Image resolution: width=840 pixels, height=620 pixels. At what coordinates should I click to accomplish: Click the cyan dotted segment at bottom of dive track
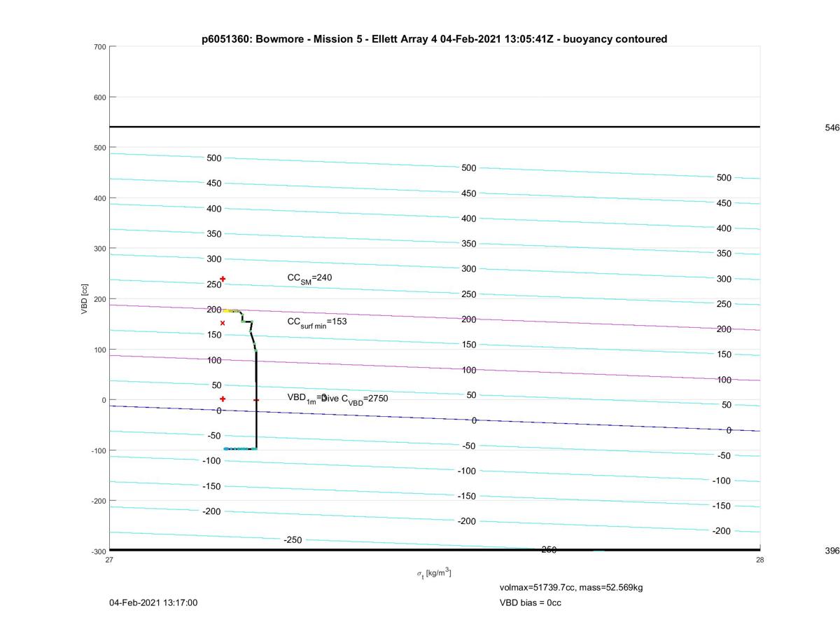[x=238, y=448]
